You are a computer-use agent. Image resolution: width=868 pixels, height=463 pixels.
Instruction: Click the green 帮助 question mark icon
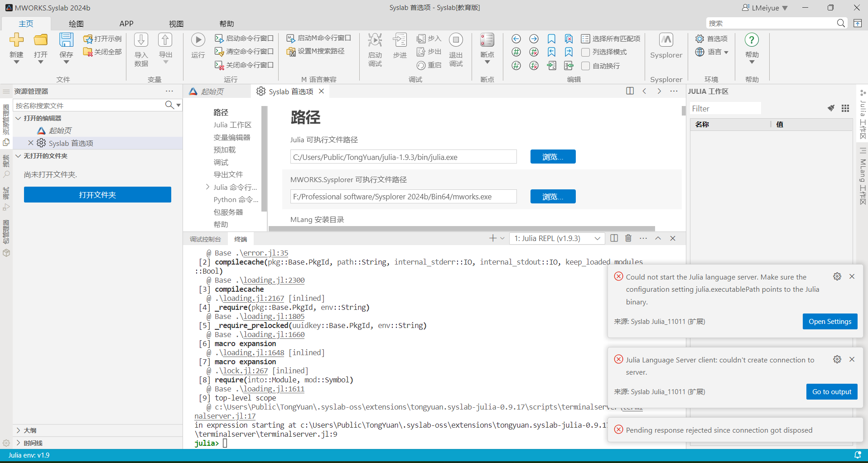click(x=752, y=40)
